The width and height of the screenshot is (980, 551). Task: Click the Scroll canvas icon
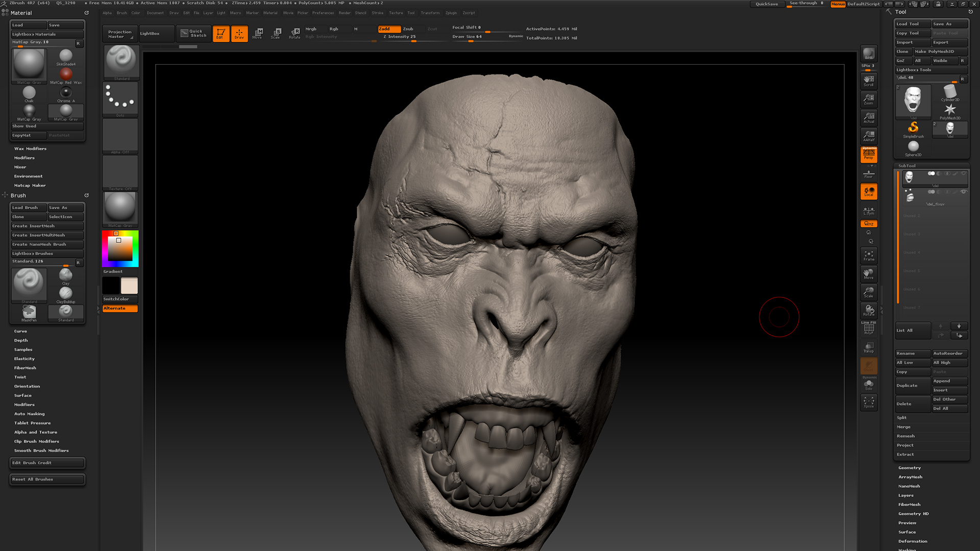[x=869, y=81]
